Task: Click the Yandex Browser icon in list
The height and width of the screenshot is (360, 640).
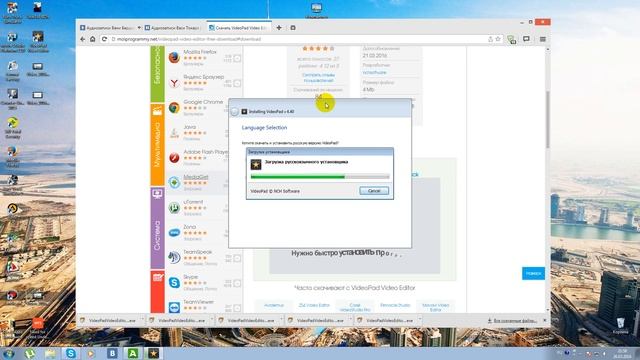Action: 174,83
